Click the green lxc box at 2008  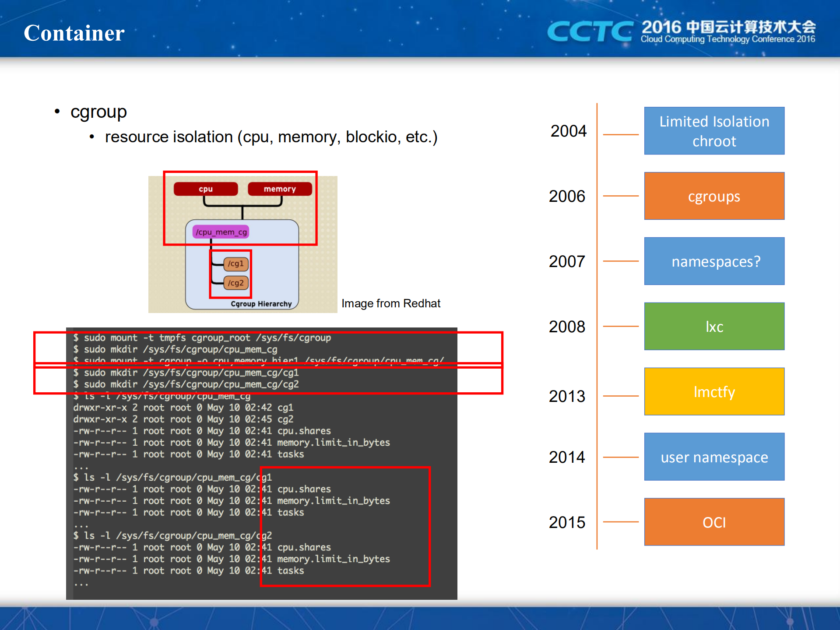point(714,326)
